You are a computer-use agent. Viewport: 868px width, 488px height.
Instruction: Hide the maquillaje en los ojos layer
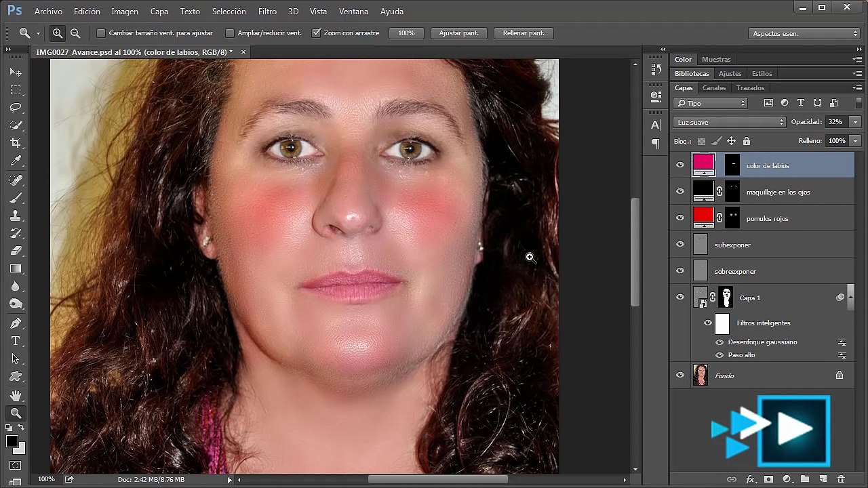(680, 191)
